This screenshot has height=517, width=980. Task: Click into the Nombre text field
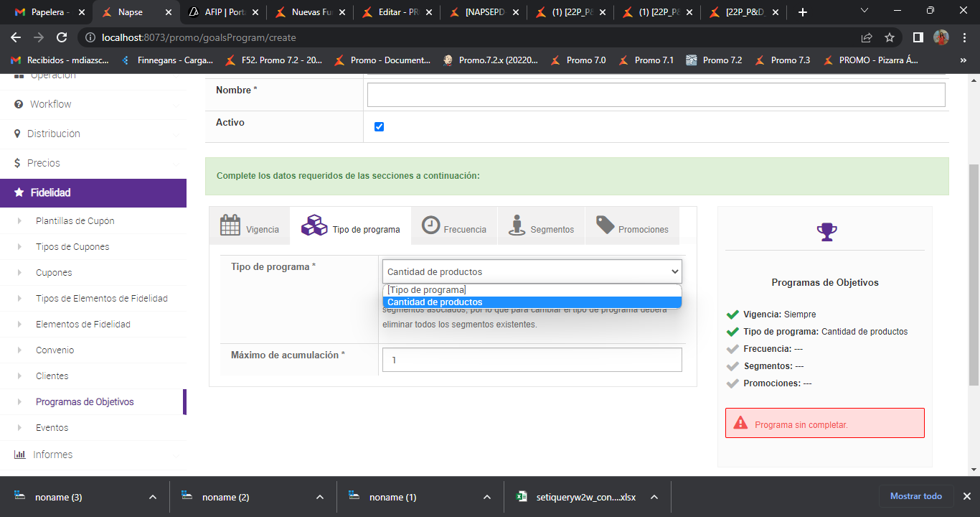(656, 95)
